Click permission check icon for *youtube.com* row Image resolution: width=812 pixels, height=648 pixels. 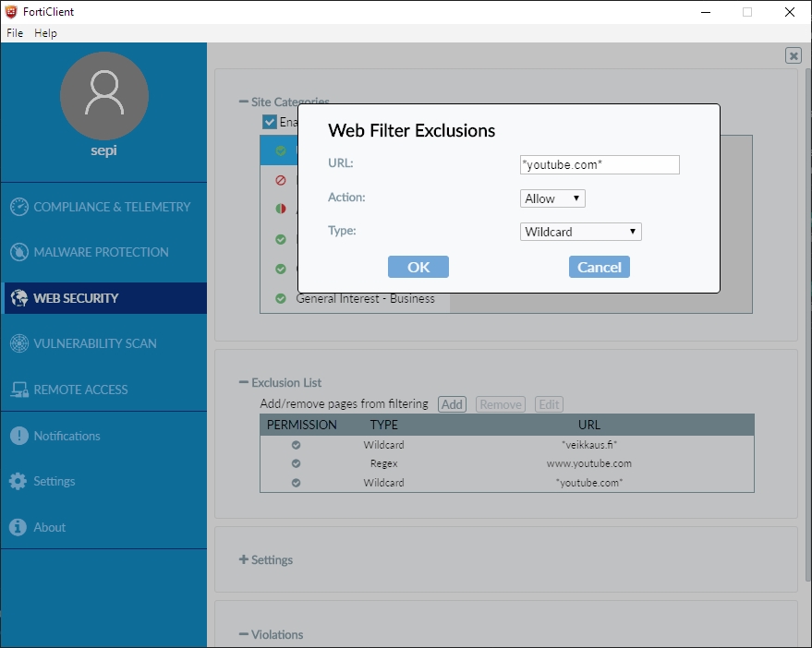(x=297, y=483)
